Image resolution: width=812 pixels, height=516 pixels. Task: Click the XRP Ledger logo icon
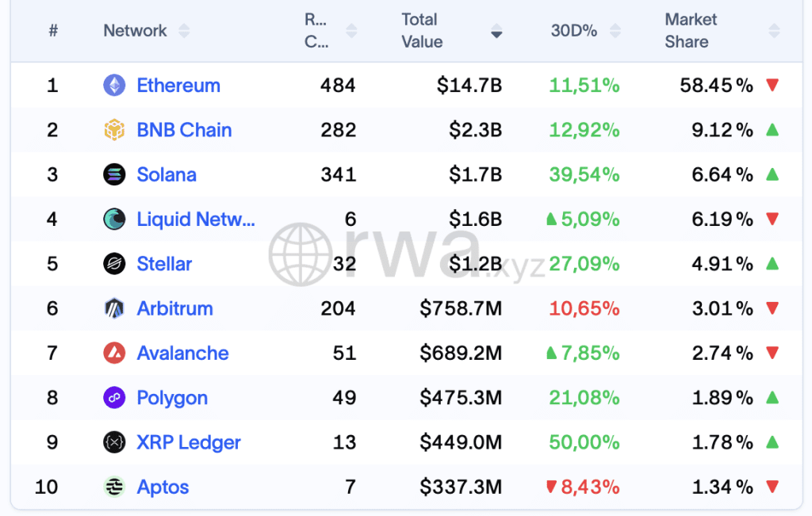click(x=114, y=442)
